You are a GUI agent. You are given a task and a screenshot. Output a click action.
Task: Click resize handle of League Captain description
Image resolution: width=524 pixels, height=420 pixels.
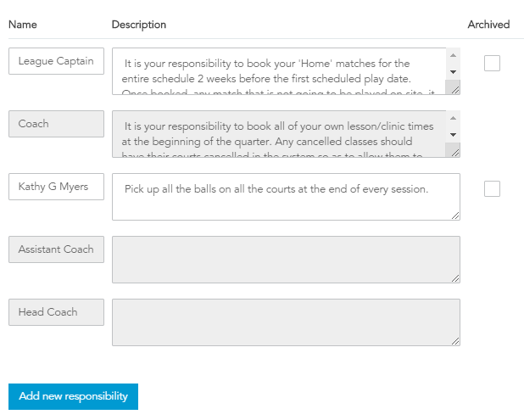point(454,89)
